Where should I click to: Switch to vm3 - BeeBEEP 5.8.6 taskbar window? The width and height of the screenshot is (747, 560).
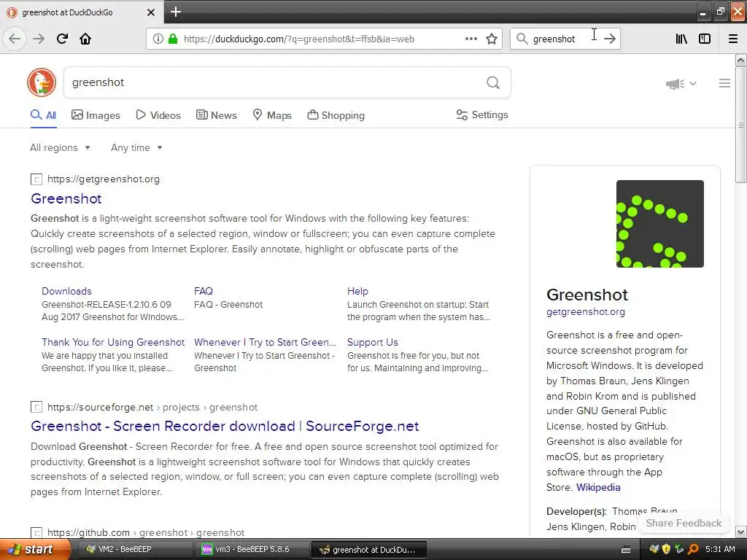(252, 550)
